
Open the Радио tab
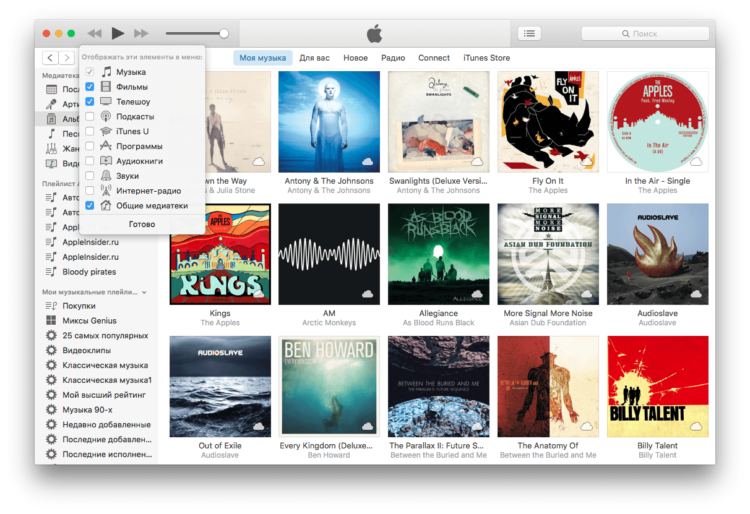[x=393, y=58]
